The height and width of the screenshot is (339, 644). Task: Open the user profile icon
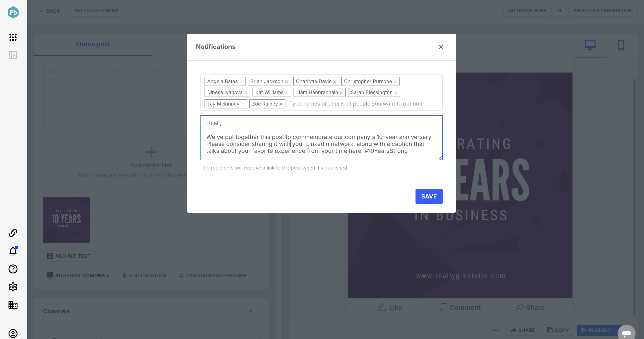click(x=13, y=333)
